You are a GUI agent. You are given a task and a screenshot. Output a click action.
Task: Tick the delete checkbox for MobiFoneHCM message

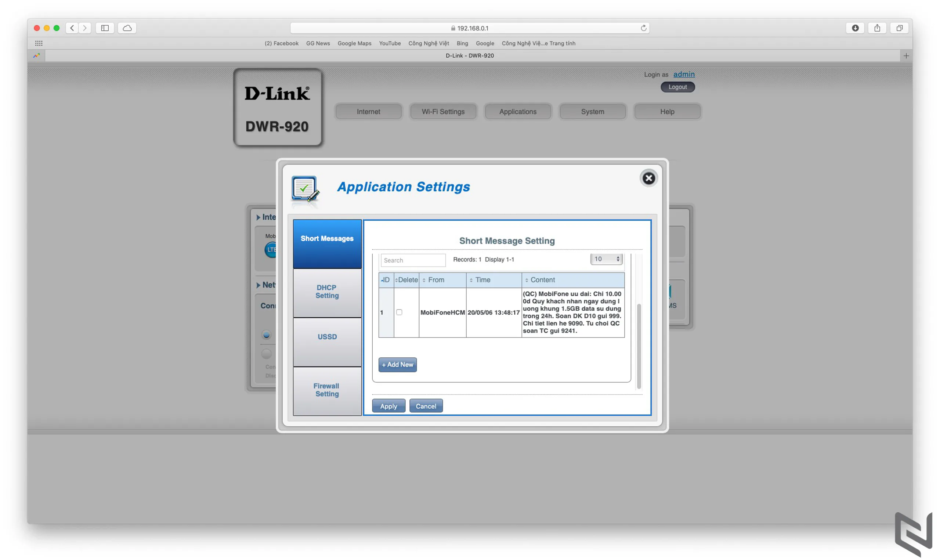[x=399, y=312]
